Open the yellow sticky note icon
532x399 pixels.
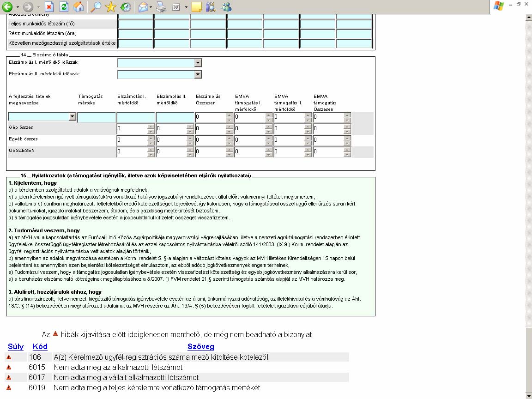coord(196,6)
